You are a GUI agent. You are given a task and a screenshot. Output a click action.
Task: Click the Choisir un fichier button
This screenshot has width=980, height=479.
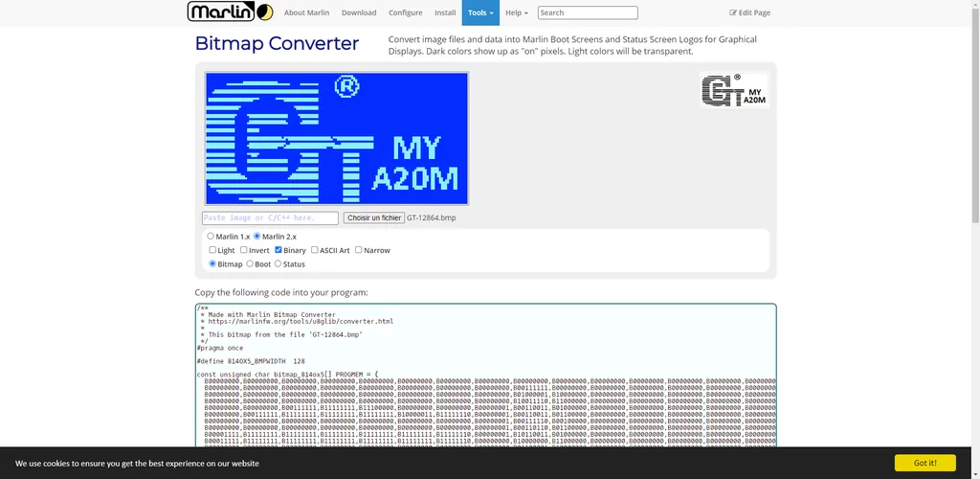(374, 217)
